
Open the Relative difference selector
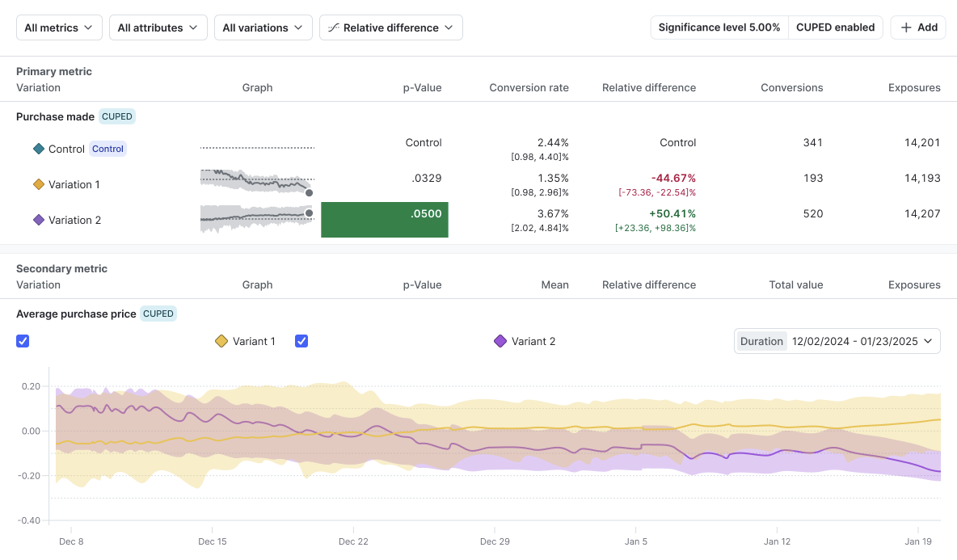click(x=391, y=27)
